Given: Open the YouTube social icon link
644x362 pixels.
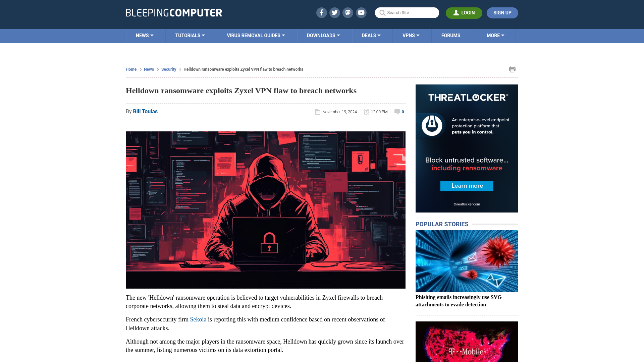Looking at the screenshot, I should [x=361, y=12].
